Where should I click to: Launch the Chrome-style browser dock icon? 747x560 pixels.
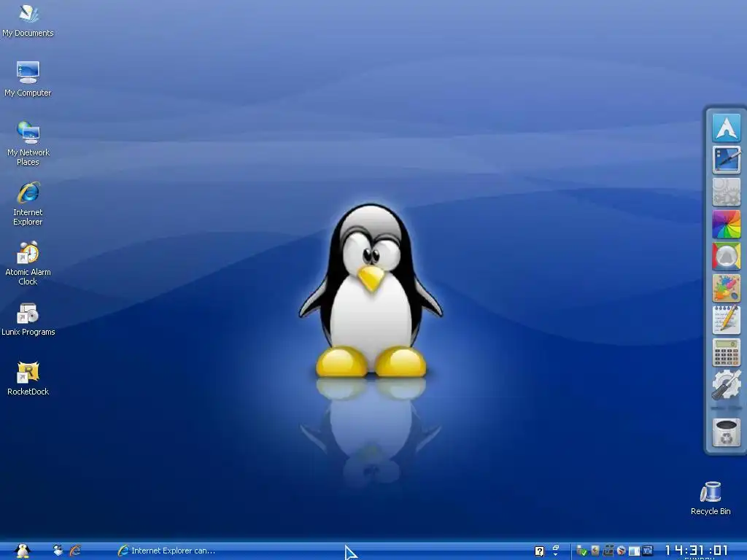pyautogui.click(x=726, y=256)
